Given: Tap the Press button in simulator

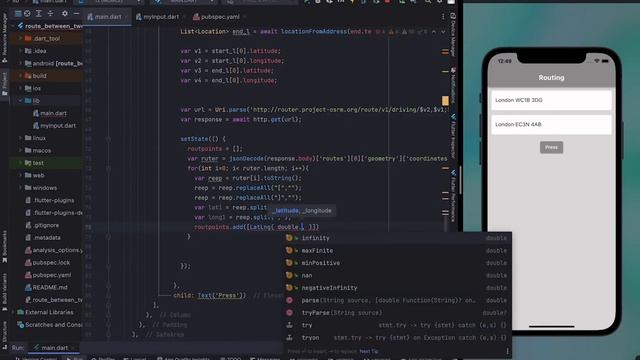Looking at the screenshot, I should tap(551, 147).
